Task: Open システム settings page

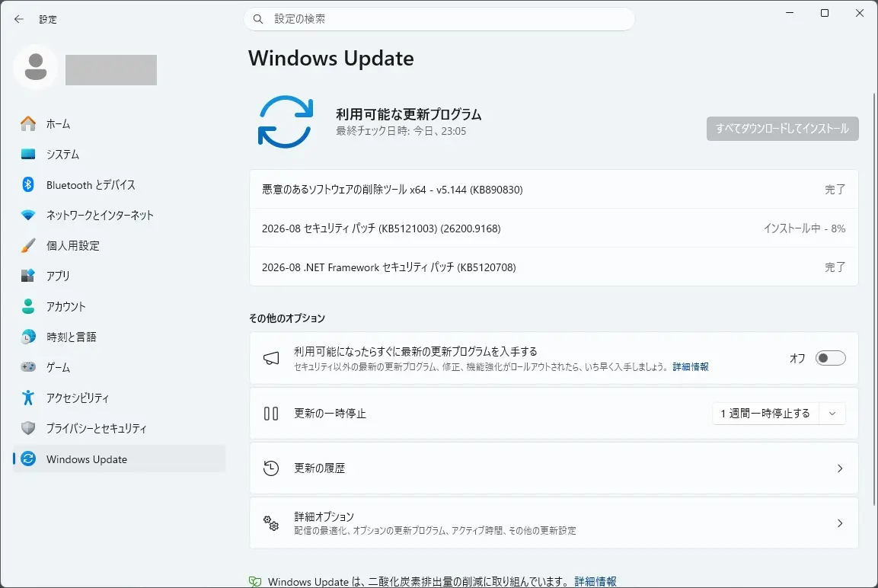Action: [x=120, y=154]
